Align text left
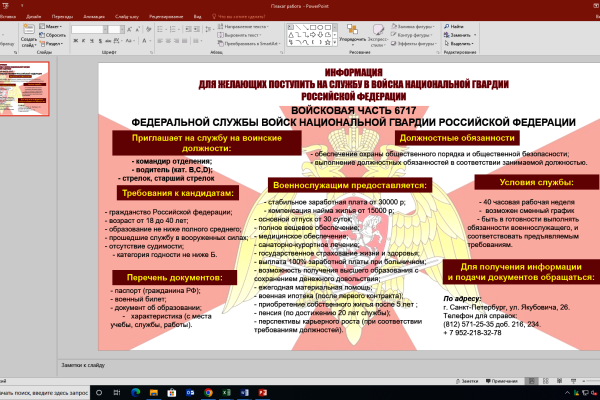This screenshot has width=600, height=400. (160, 41)
